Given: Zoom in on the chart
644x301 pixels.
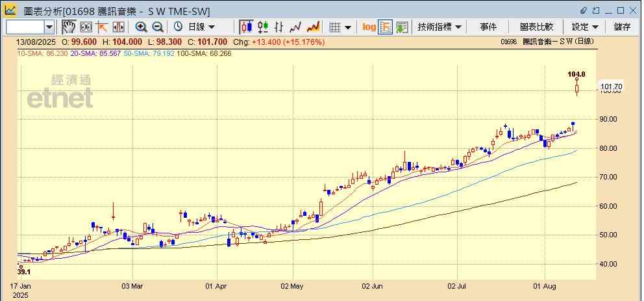Looking at the screenshot, I should click(142, 27).
